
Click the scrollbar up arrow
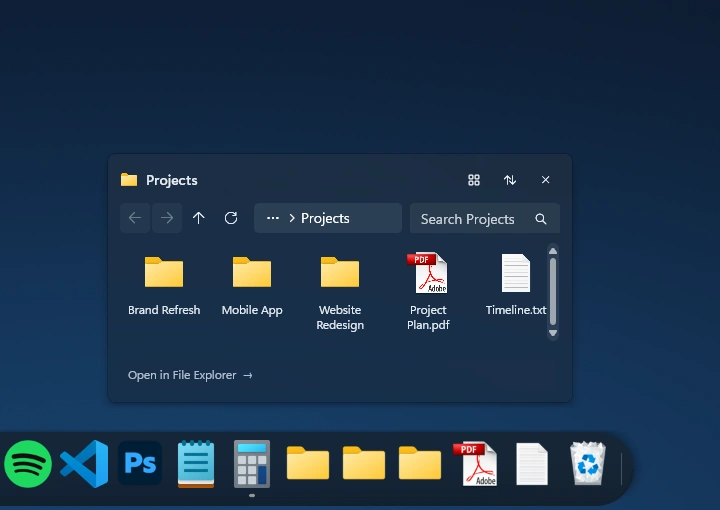tap(553, 251)
